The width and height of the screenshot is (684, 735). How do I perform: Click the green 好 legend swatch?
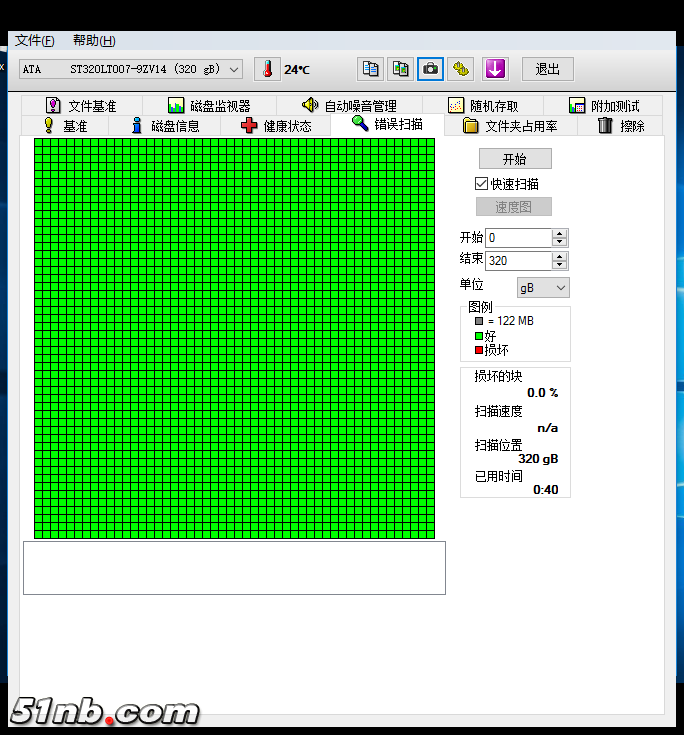[479, 336]
